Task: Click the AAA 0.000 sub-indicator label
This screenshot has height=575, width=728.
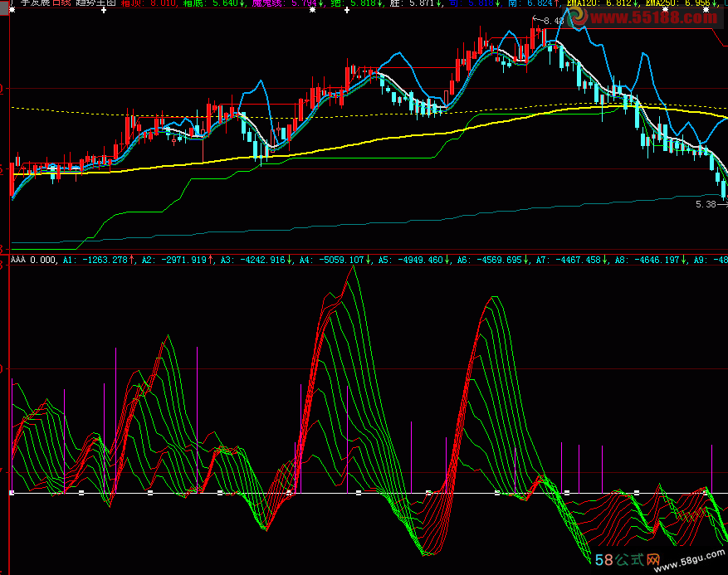Action: click(33, 260)
